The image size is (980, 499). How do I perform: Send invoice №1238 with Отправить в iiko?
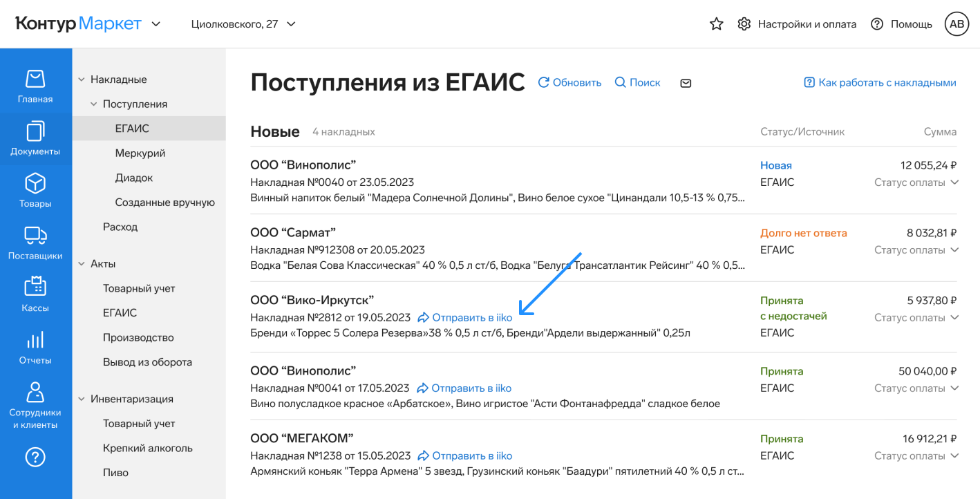coord(465,456)
